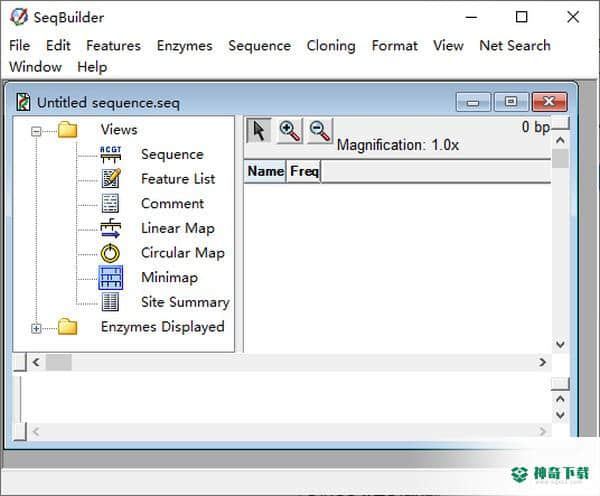The height and width of the screenshot is (496, 600).
Task: Click the Comment document icon
Action: (x=110, y=203)
